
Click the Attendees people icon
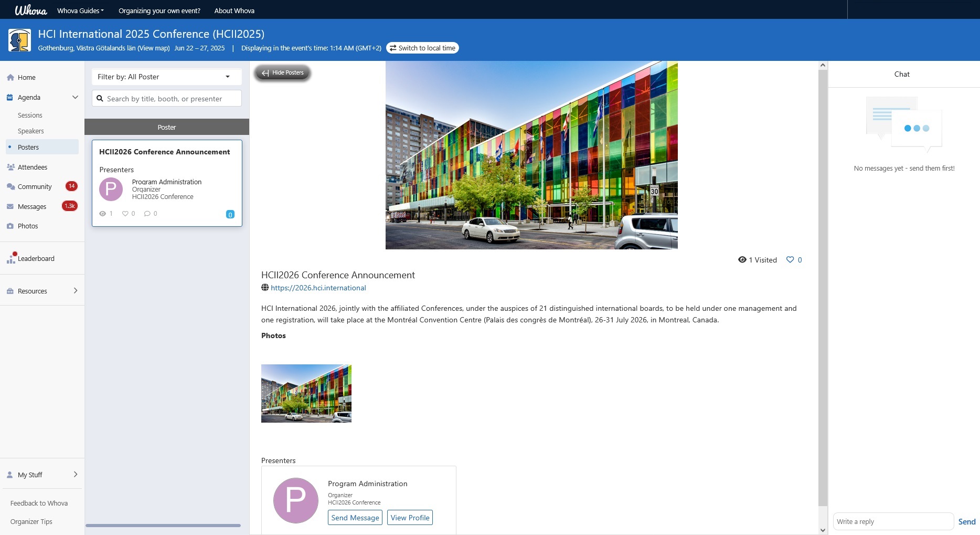10,167
